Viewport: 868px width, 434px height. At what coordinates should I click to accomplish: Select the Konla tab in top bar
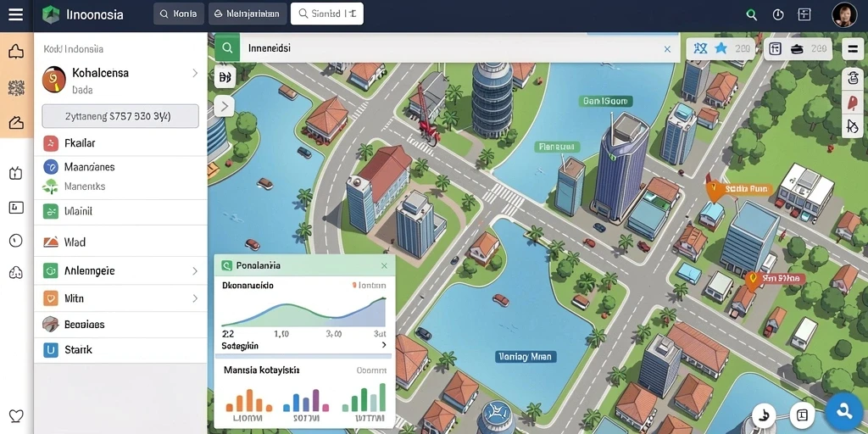(179, 14)
